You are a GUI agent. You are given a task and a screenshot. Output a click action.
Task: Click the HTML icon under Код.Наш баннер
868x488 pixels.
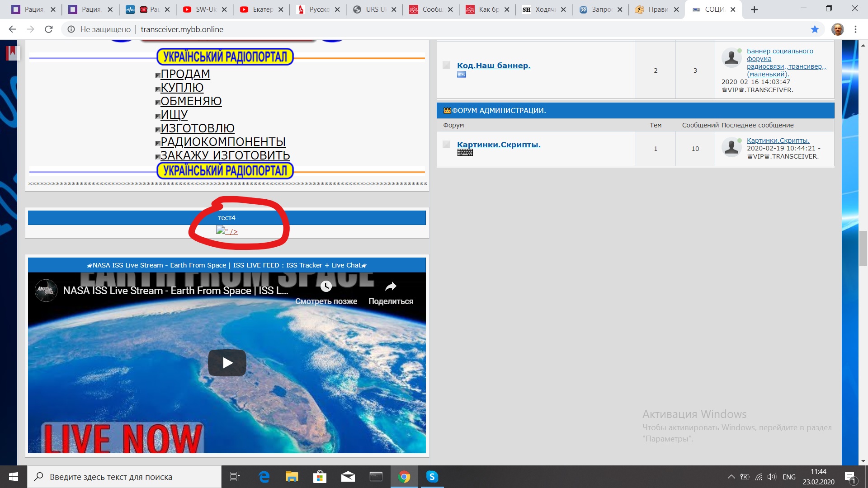[461, 75]
